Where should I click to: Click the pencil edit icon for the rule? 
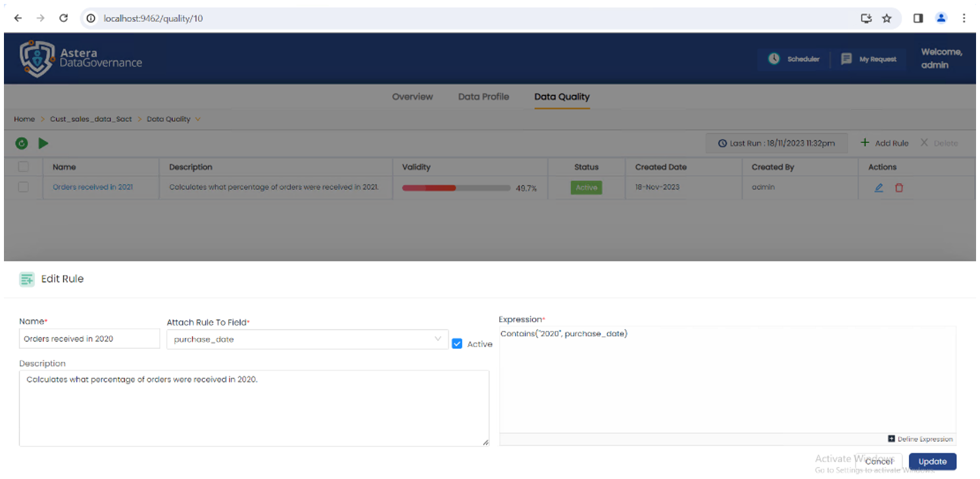pos(879,188)
